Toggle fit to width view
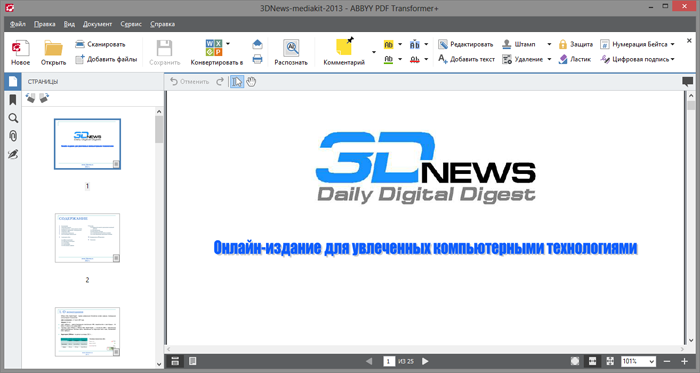Screen dimensions: 700x373 point(592,361)
